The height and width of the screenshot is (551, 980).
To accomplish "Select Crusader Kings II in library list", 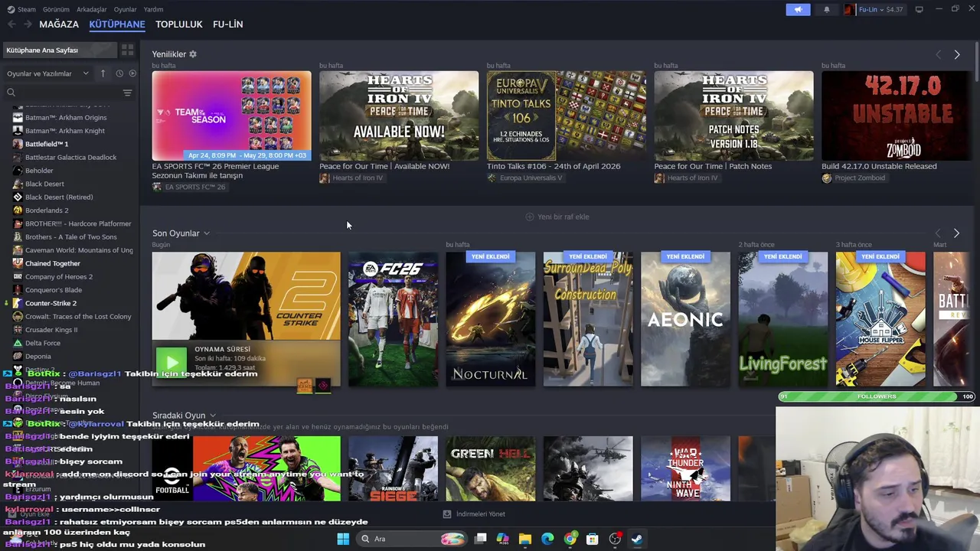I will click(x=51, y=330).
